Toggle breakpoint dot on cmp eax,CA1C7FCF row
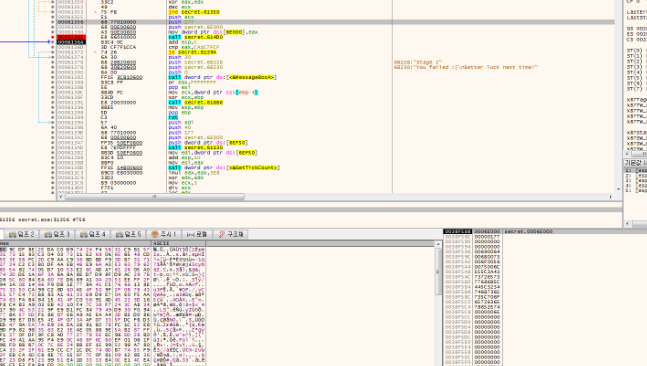 [52, 47]
